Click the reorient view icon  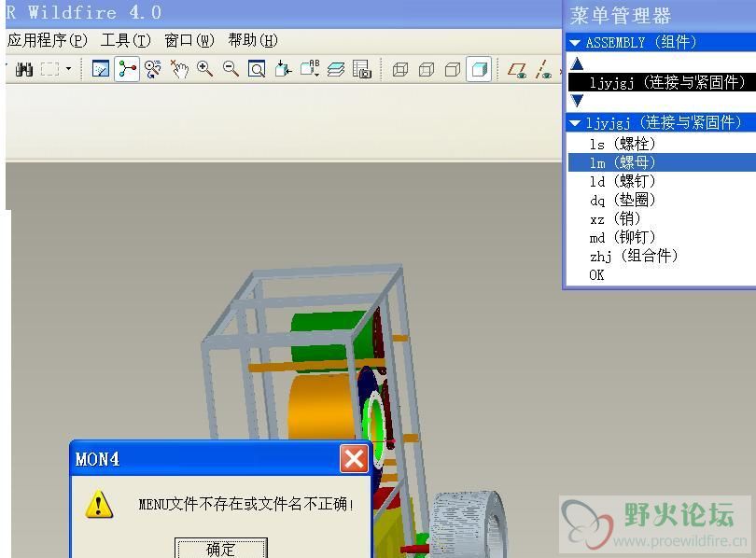click(x=283, y=69)
